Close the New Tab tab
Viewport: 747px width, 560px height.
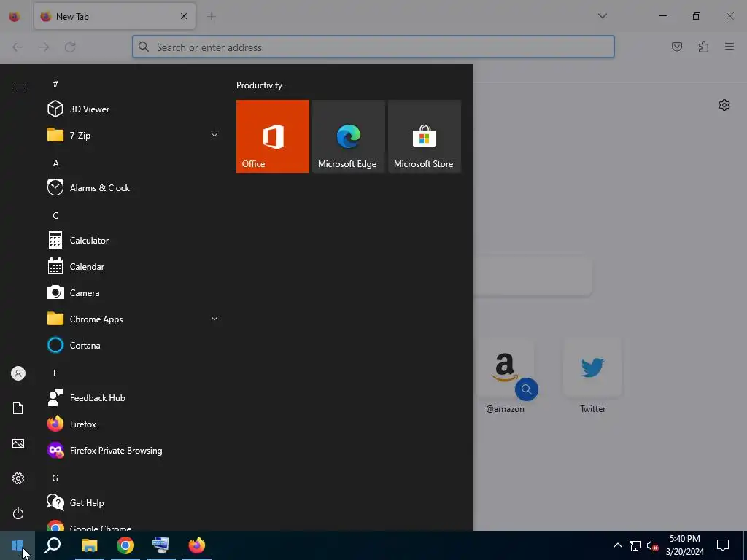click(183, 16)
